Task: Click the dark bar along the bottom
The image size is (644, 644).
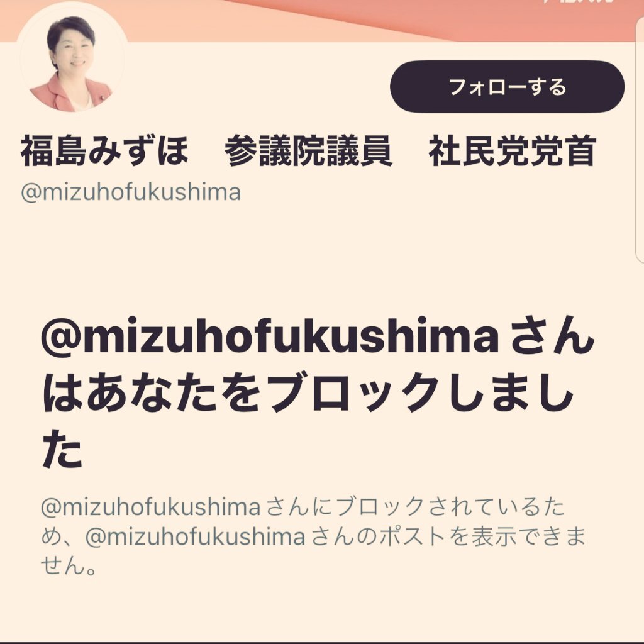Action: tap(322, 642)
